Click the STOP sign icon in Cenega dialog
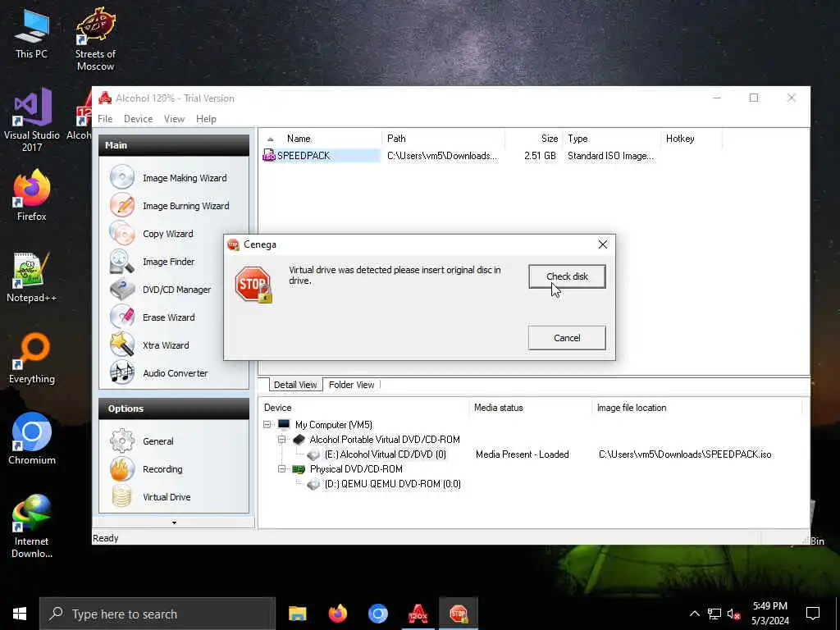The height and width of the screenshot is (630, 840). pos(253,285)
